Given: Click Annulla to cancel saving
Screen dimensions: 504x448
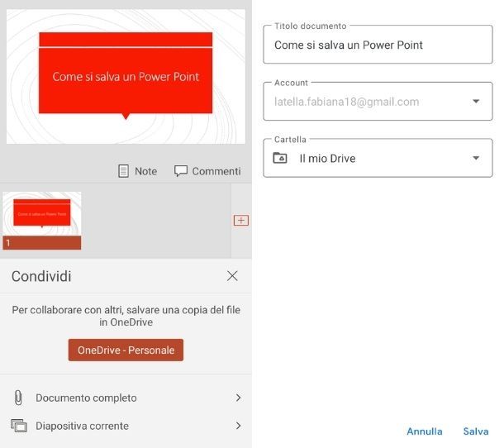Looking at the screenshot, I should tap(425, 431).
